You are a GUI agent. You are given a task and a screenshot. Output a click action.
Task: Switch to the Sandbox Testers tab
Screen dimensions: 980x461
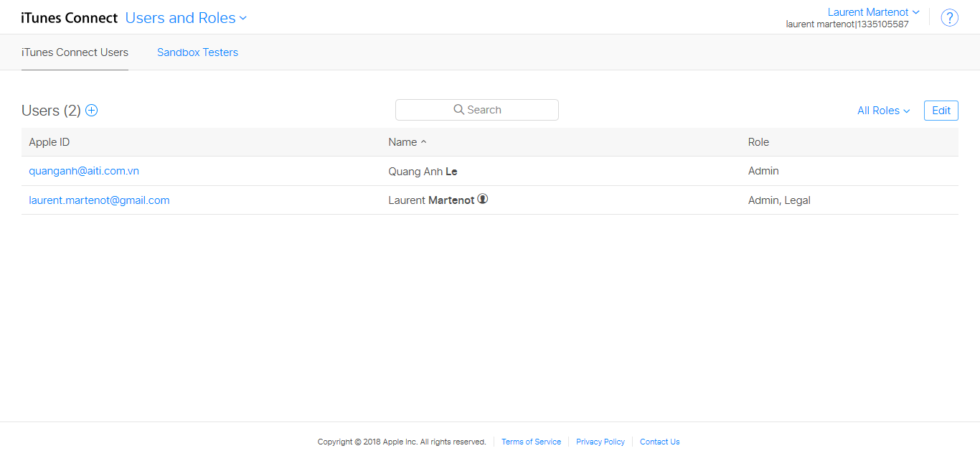tap(197, 52)
